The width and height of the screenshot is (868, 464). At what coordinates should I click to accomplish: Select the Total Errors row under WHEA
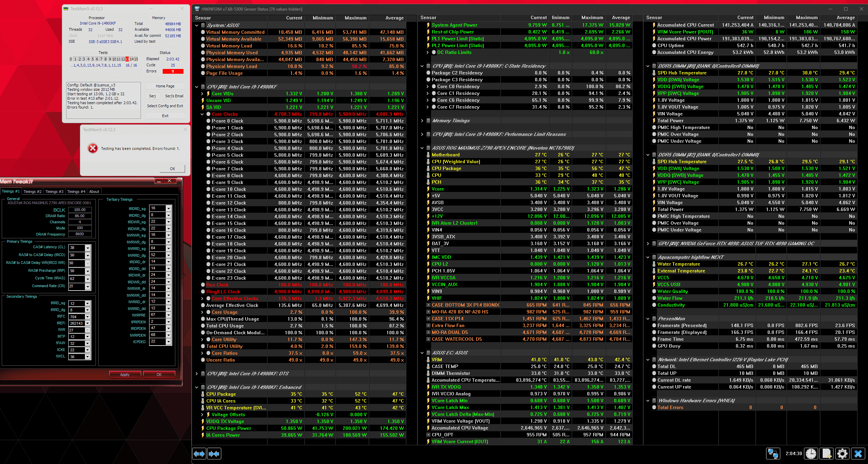[x=750, y=407]
